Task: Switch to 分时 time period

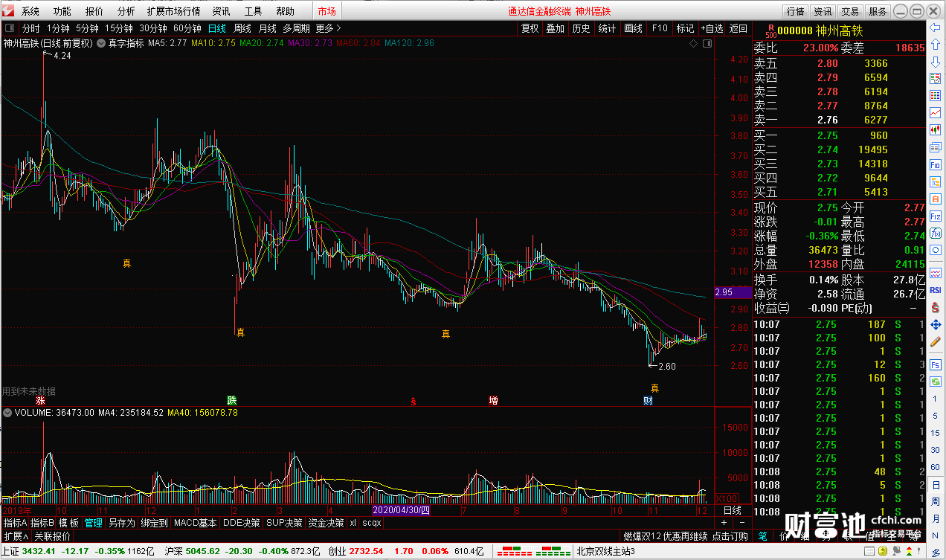Action: tap(31, 28)
